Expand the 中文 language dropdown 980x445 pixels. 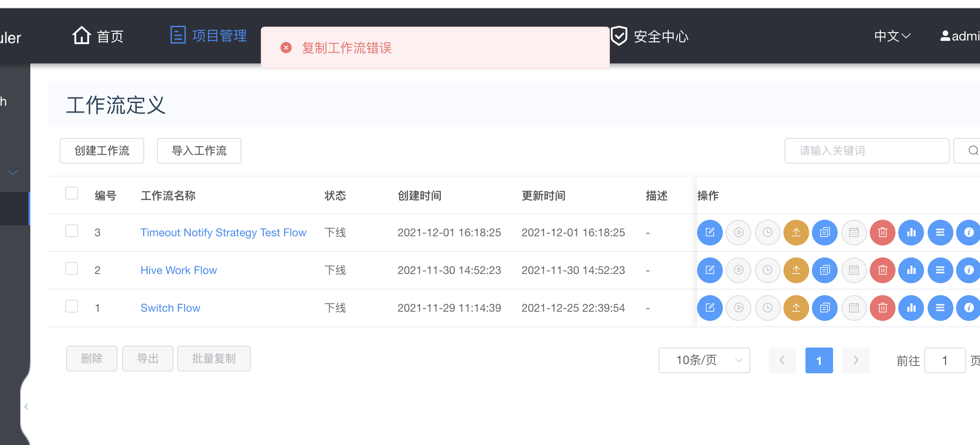click(892, 36)
